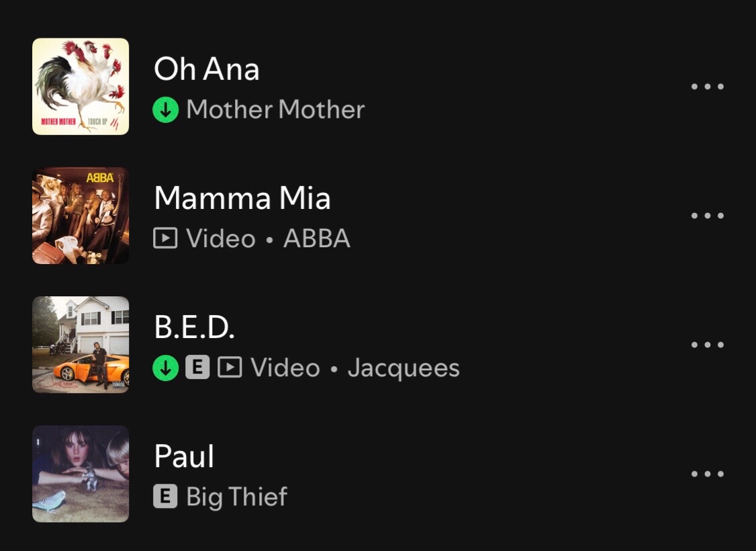Select the song titled Paul
The width and height of the screenshot is (756, 551).
point(184,456)
